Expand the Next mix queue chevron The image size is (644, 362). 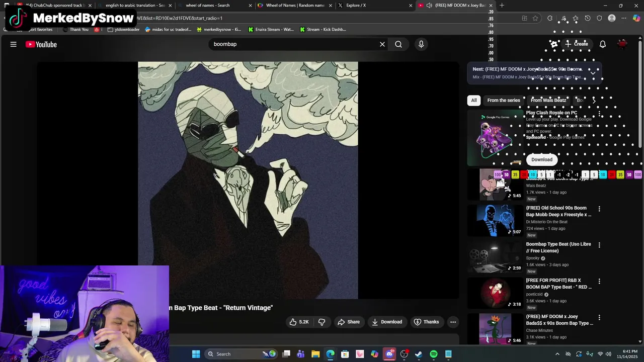[593, 73]
